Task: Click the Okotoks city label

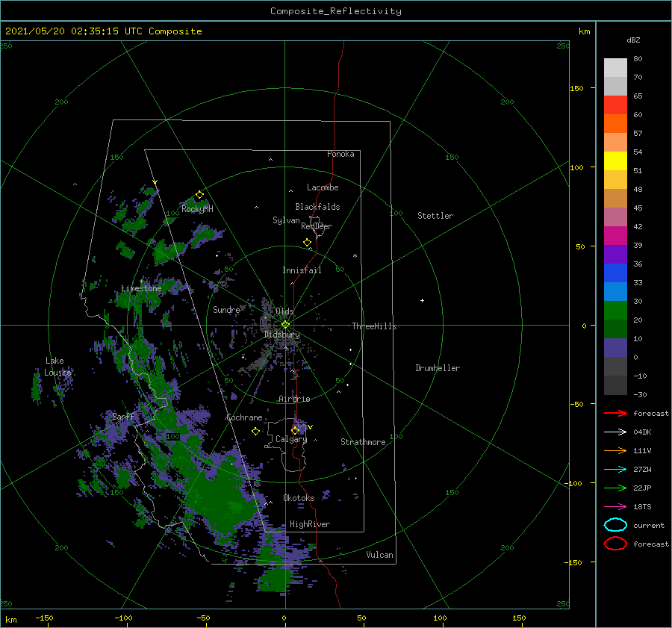Action: 299,498
